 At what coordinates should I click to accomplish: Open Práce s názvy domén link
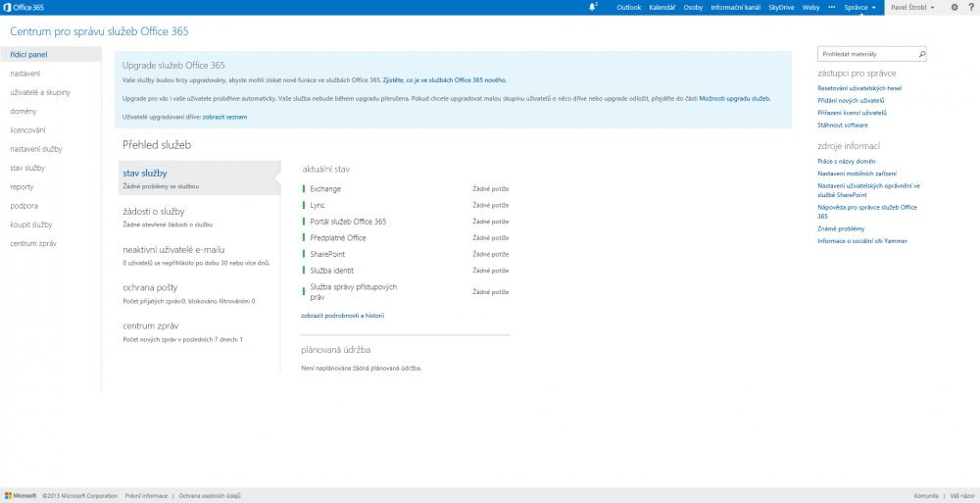pos(847,162)
